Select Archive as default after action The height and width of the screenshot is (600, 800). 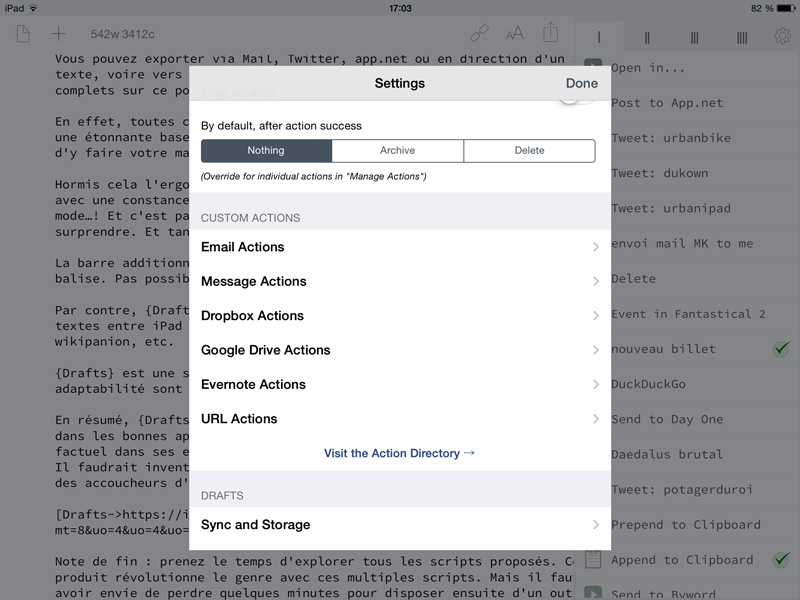tap(397, 151)
